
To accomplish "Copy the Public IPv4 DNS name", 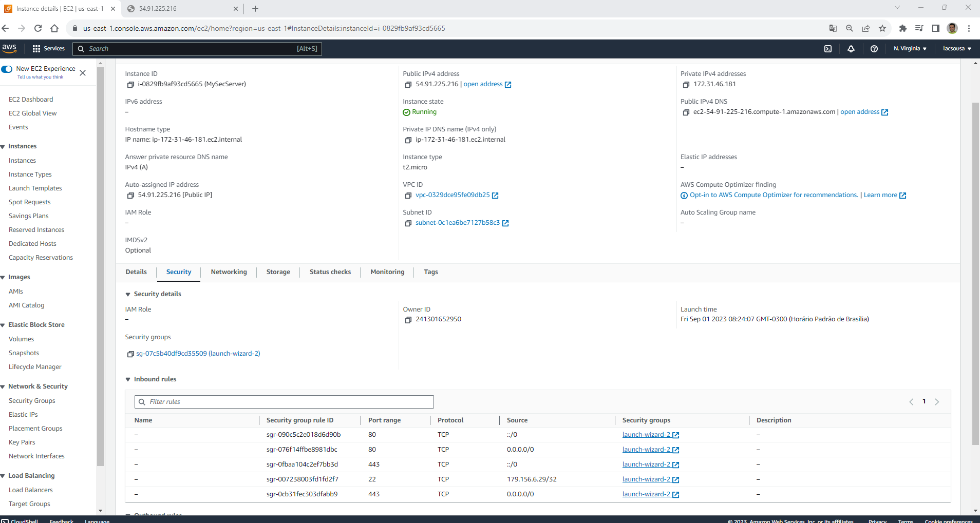I will [x=686, y=112].
